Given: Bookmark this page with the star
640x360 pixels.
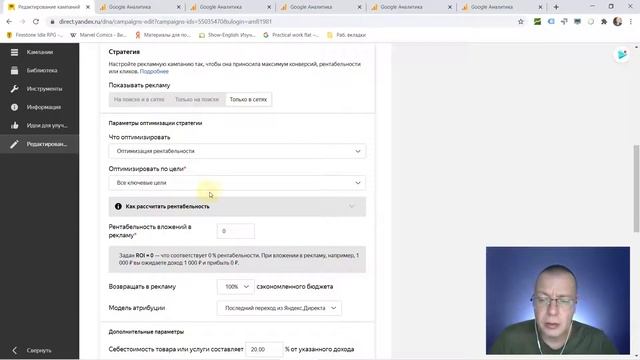Looking at the screenshot, I should [x=521, y=22].
